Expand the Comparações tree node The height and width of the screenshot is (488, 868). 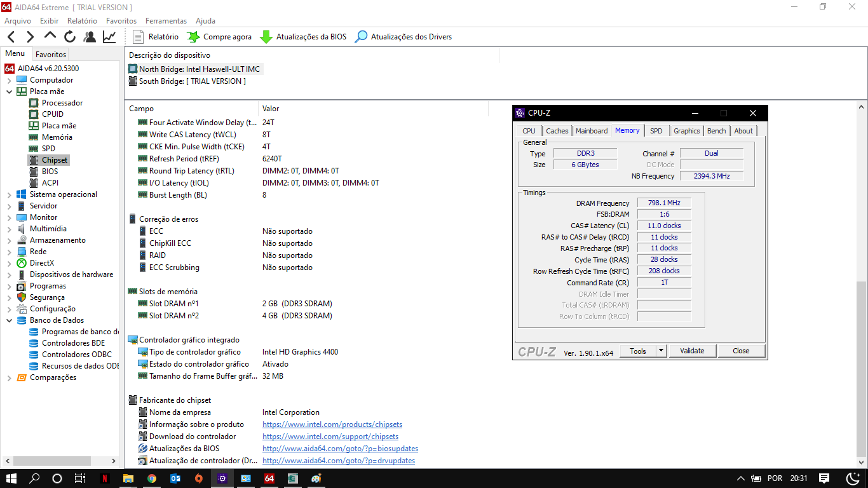click(x=9, y=377)
